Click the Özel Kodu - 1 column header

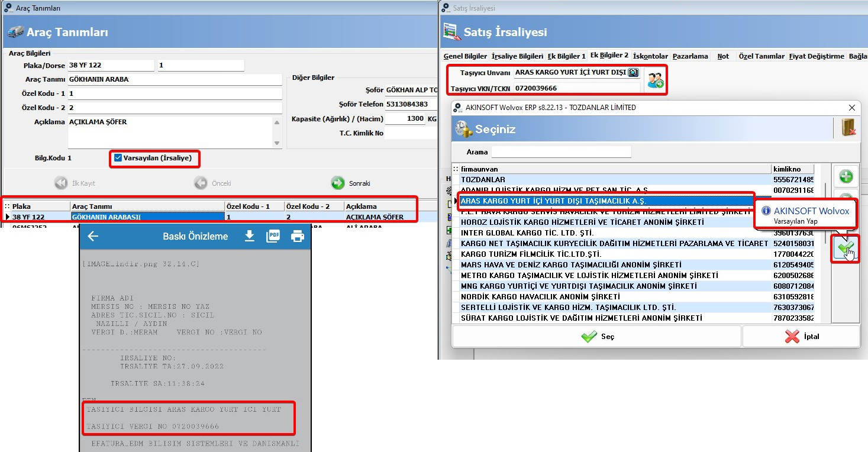[254, 206]
